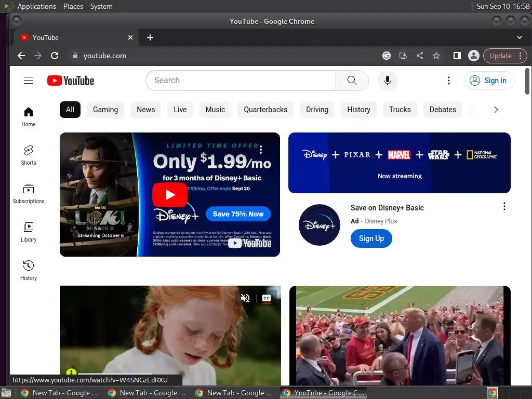
Task: Click the search magnifier button
Action: 352,81
